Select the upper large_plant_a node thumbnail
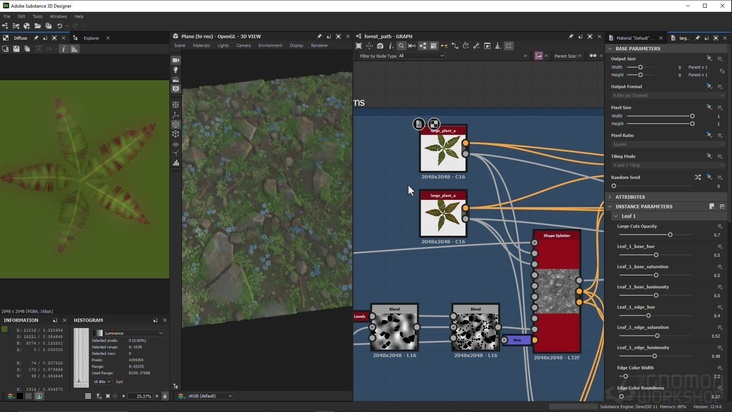The image size is (732, 412). 443,153
